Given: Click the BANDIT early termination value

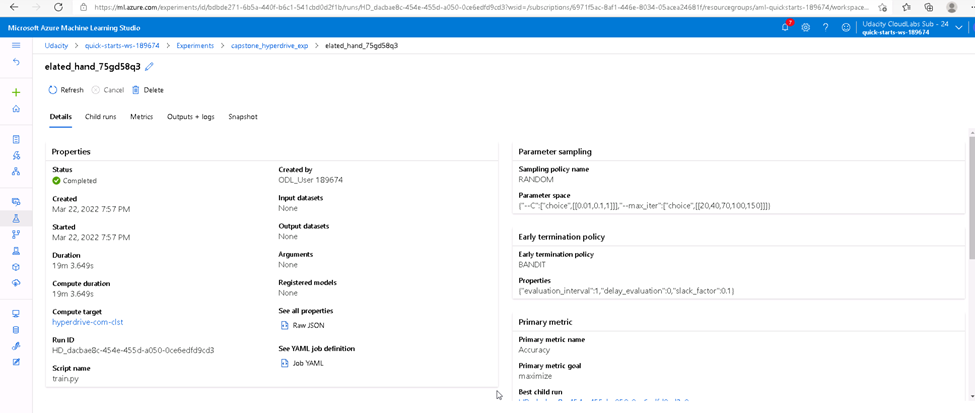Looking at the screenshot, I should 532,264.
